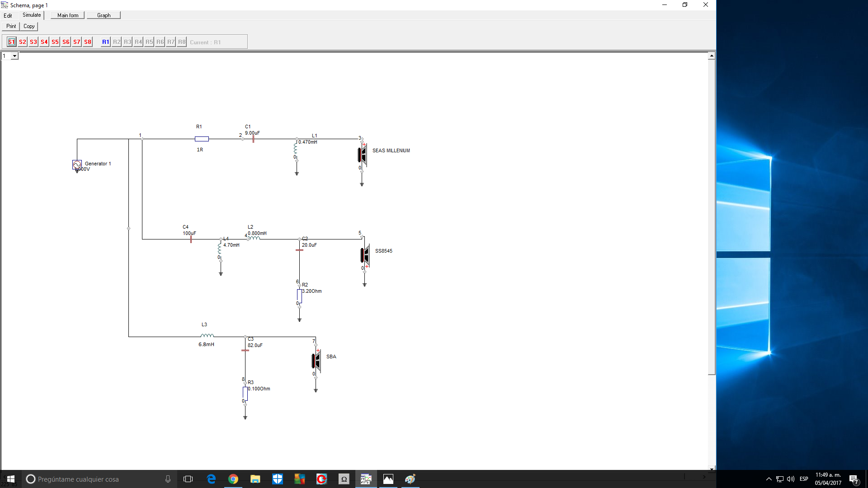Screen dimensions: 868x488
Task: Select result R8 button
Action: click(x=182, y=42)
